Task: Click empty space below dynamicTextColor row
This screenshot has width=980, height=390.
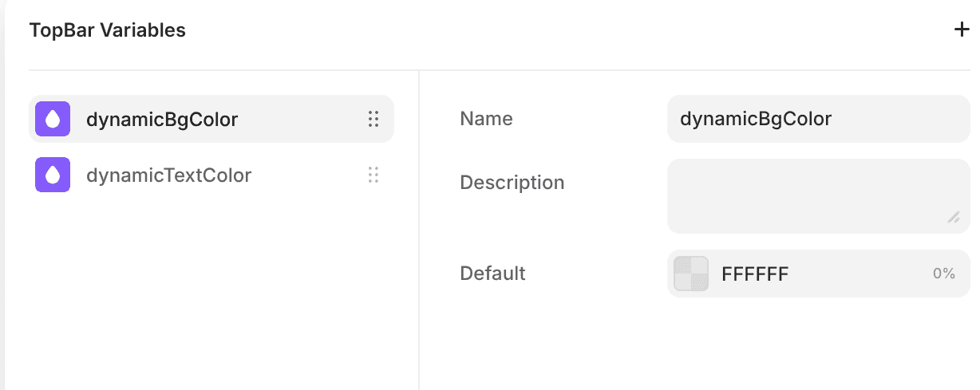Action: tap(211, 287)
